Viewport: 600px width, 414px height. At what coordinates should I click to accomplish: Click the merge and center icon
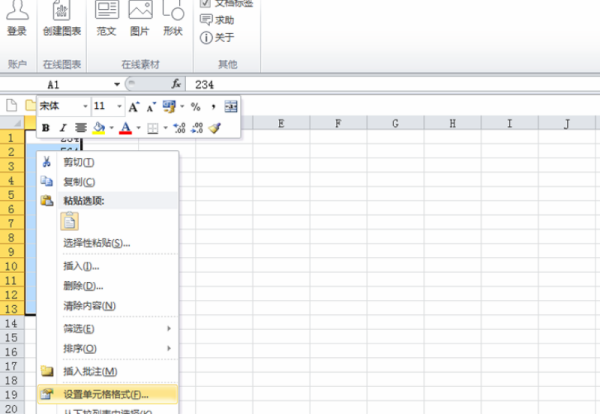click(x=231, y=106)
